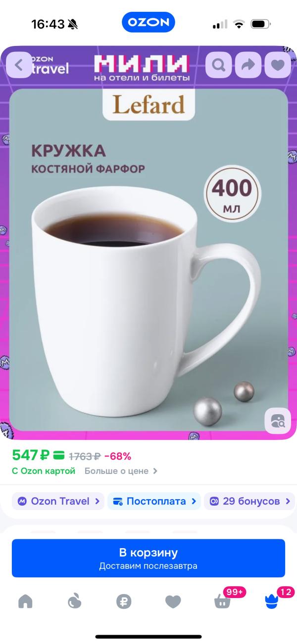Open favorites heart in bottom bar
Image resolution: width=297 pixels, height=644 pixels.
point(173,601)
